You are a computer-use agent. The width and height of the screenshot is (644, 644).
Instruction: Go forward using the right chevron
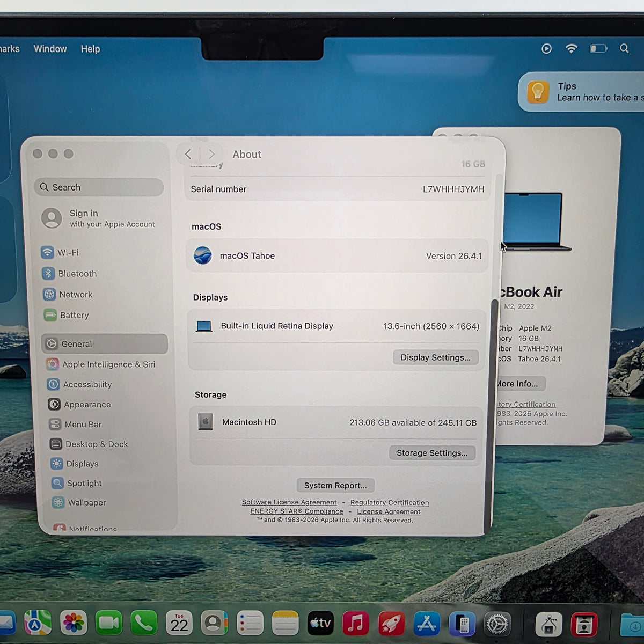(x=211, y=154)
